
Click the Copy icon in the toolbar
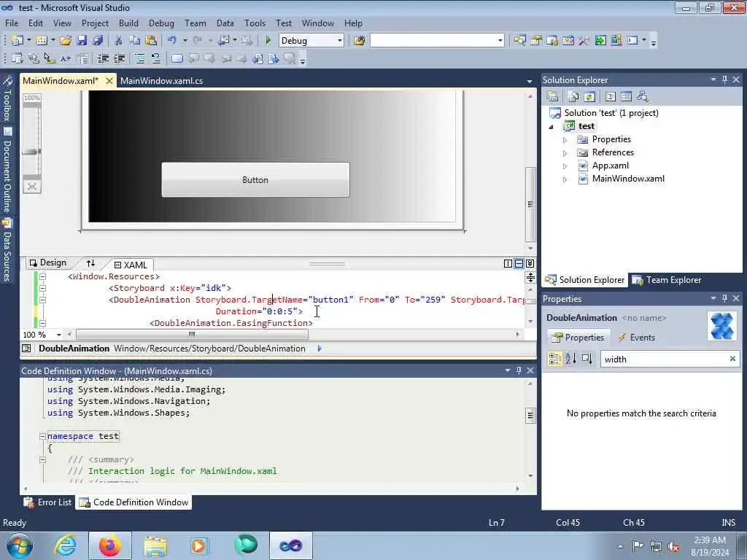[134, 41]
